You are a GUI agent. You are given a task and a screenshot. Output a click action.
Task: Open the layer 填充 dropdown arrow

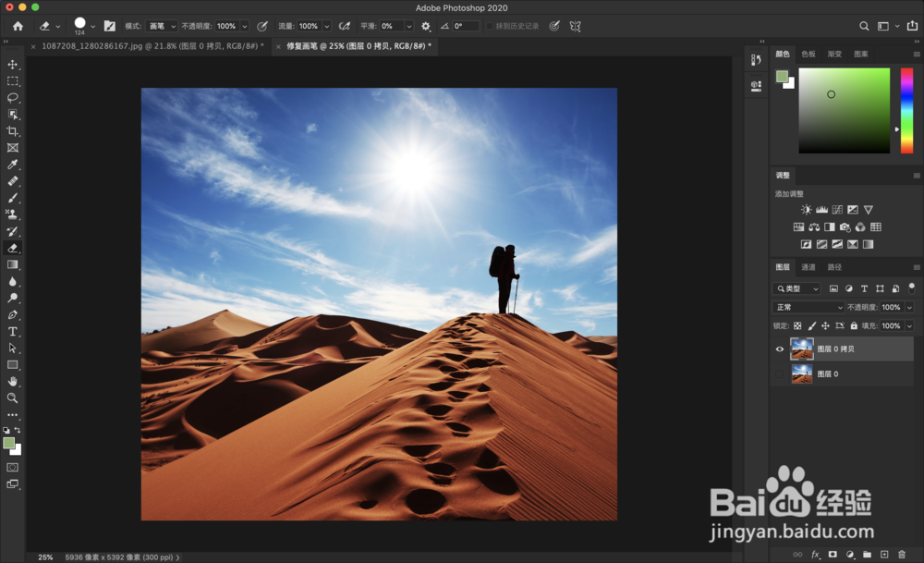tap(909, 325)
